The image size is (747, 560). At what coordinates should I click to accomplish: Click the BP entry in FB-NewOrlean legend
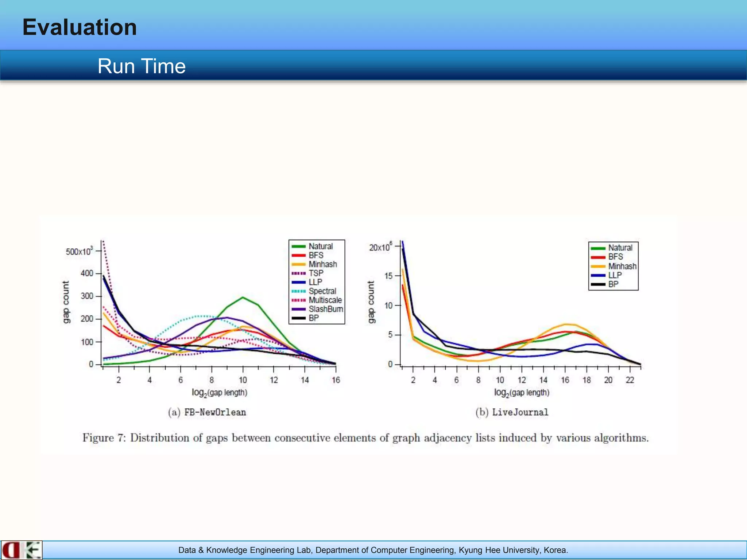click(305, 318)
